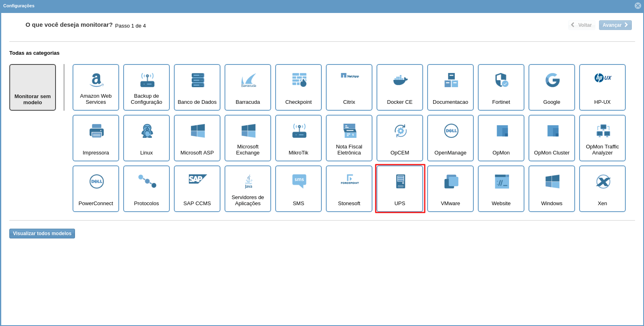This screenshot has width=644, height=326.
Task: Pick the OpMon model icon
Action: coord(502,131)
